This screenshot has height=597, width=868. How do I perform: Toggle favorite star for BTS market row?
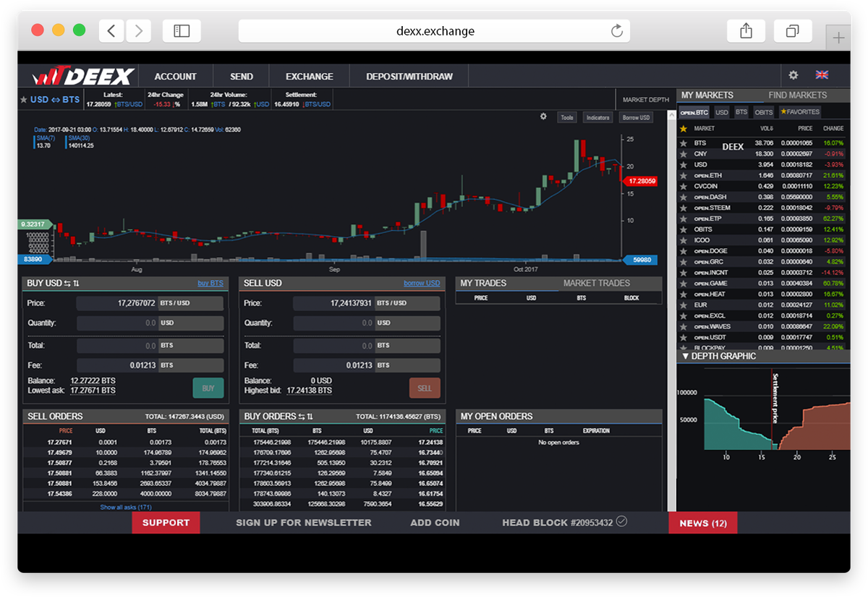(x=683, y=143)
